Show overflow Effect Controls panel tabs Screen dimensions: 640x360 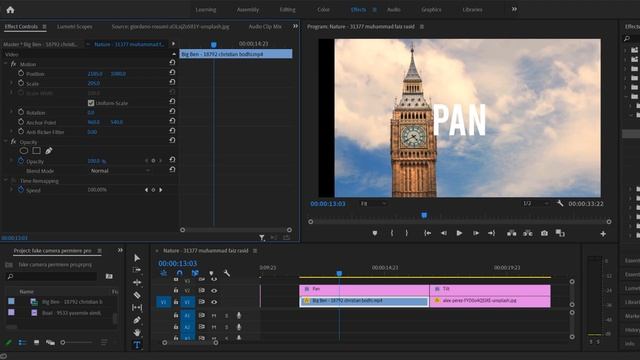295,26
